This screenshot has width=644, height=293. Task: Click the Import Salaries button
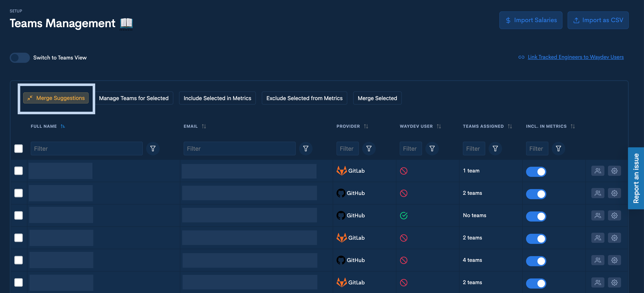(530, 20)
